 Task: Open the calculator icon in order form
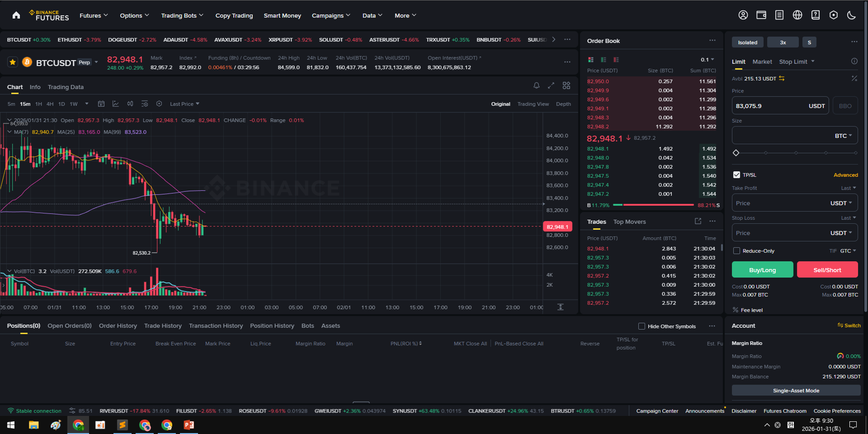coord(854,78)
